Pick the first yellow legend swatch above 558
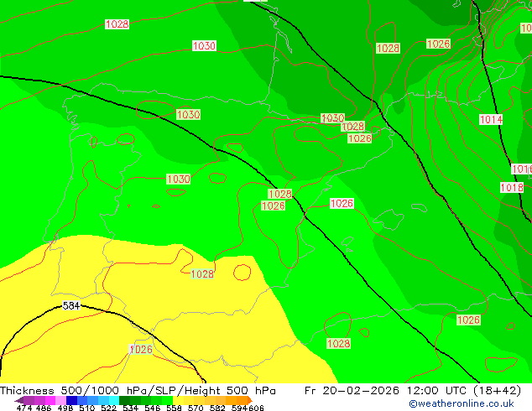 coord(178,400)
